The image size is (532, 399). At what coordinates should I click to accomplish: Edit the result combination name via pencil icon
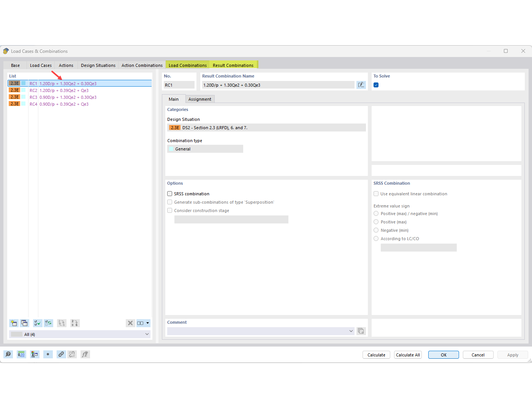[361, 85]
